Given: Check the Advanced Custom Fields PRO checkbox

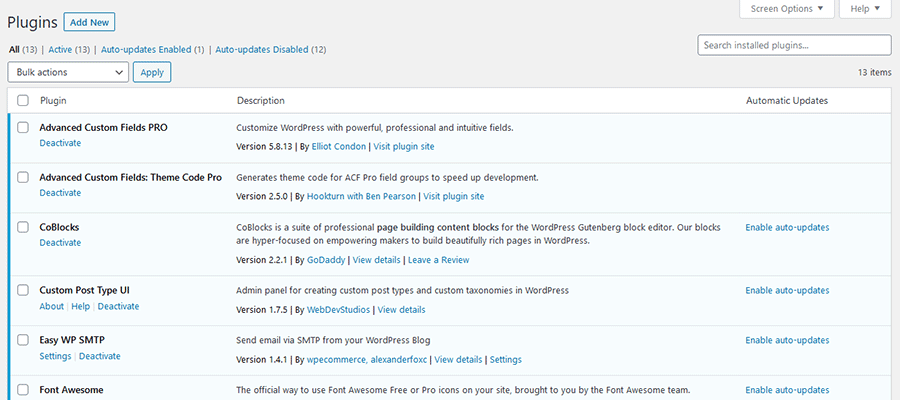Looking at the screenshot, I should pyautogui.click(x=23, y=128).
